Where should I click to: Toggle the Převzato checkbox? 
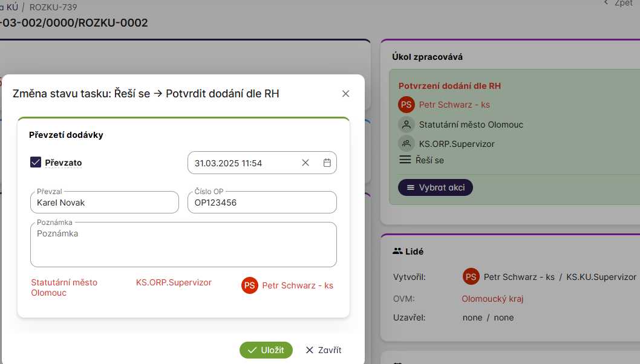(x=36, y=162)
